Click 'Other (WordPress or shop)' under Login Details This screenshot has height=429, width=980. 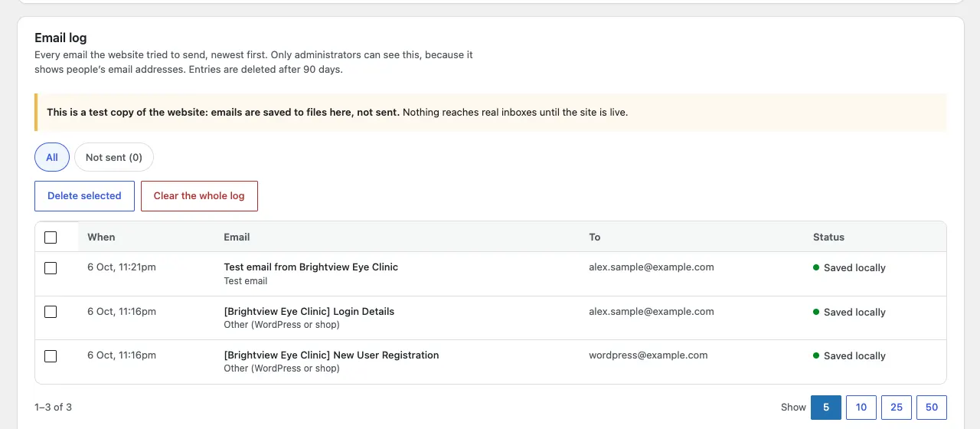coord(282,325)
